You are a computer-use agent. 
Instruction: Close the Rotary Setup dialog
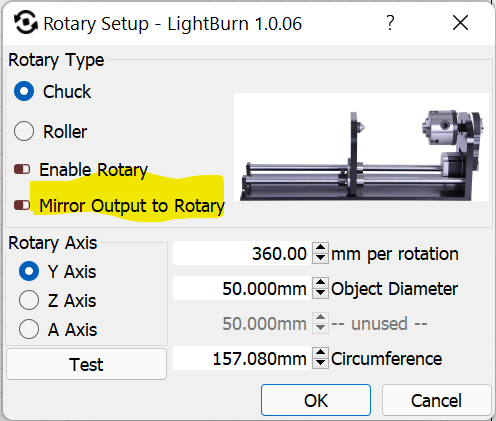(x=460, y=23)
